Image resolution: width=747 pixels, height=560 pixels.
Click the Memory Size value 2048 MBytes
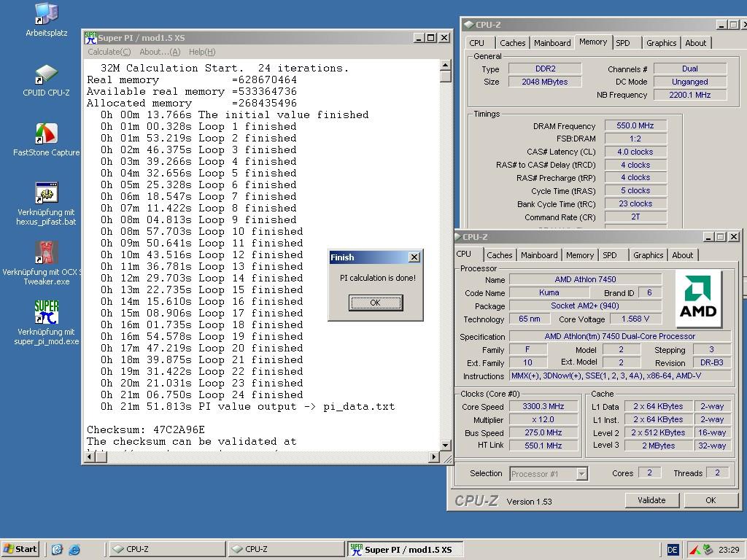(544, 82)
